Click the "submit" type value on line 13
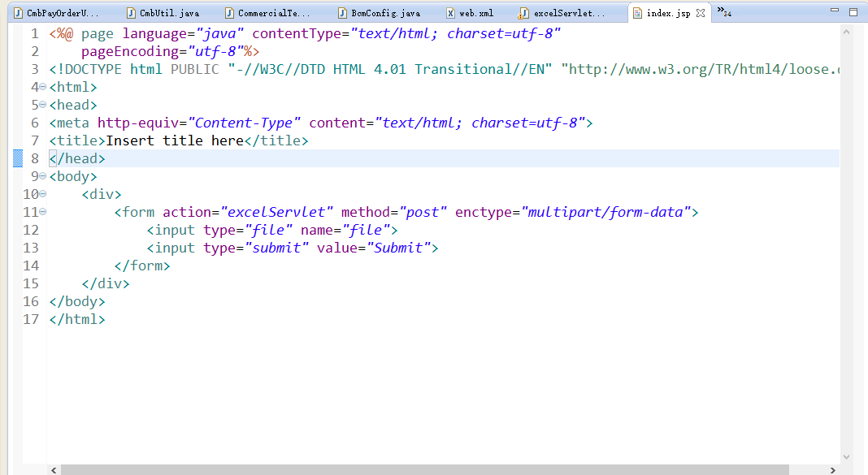 277,248
